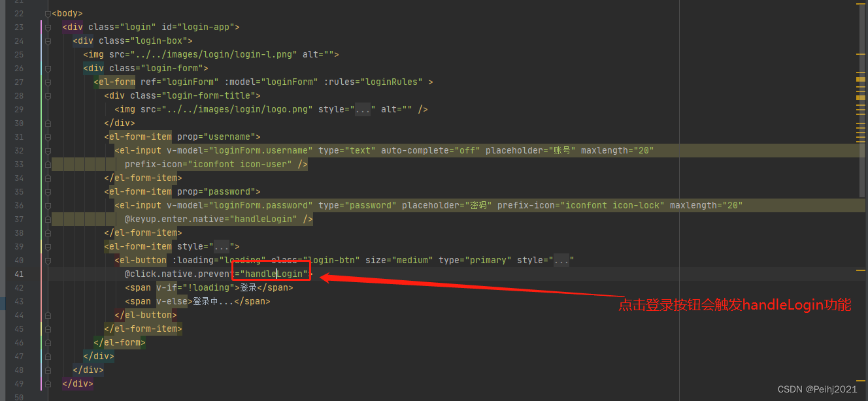Collapse the login-form div fold on line 26

click(x=48, y=69)
